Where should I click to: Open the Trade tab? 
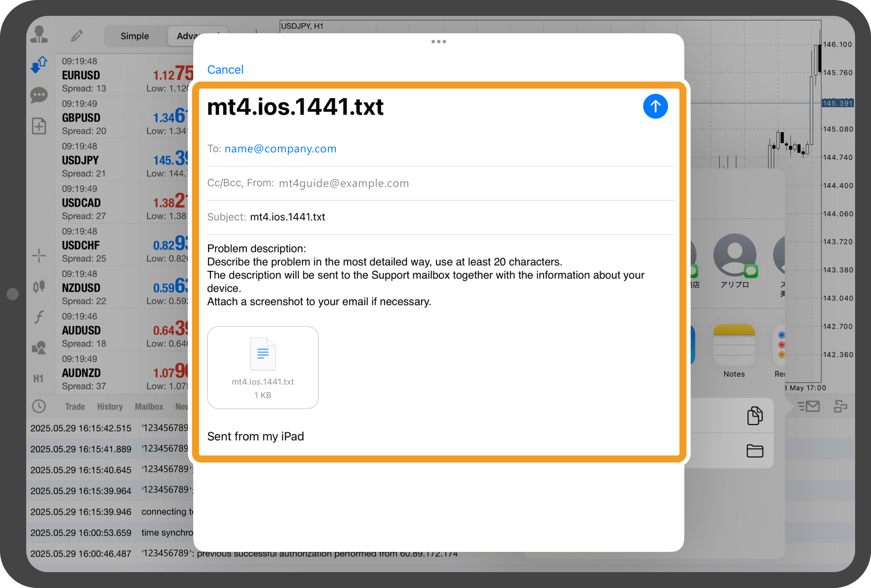tap(75, 407)
